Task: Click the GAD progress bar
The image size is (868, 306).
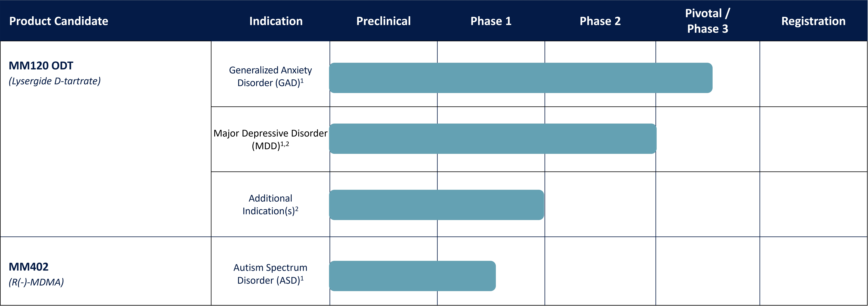Action: [521, 78]
